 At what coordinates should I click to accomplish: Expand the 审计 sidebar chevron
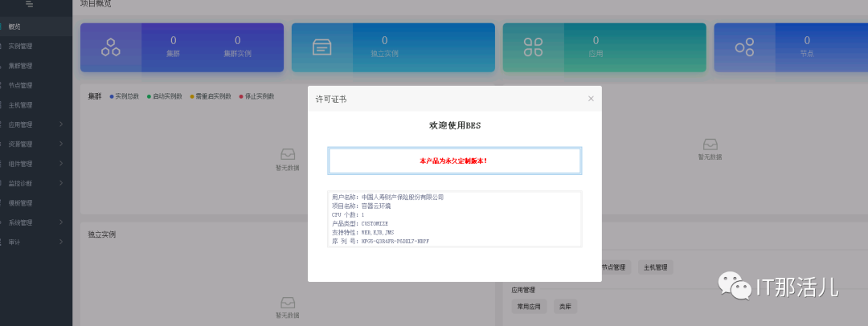pos(61,242)
